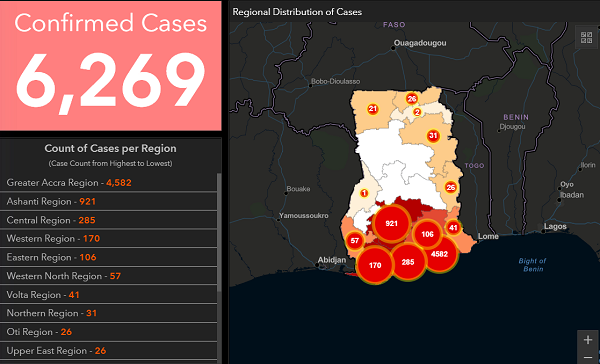The height and width of the screenshot is (364, 600).
Task: Select Ashanti Region - 921 row
Action: [x=109, y=201]
